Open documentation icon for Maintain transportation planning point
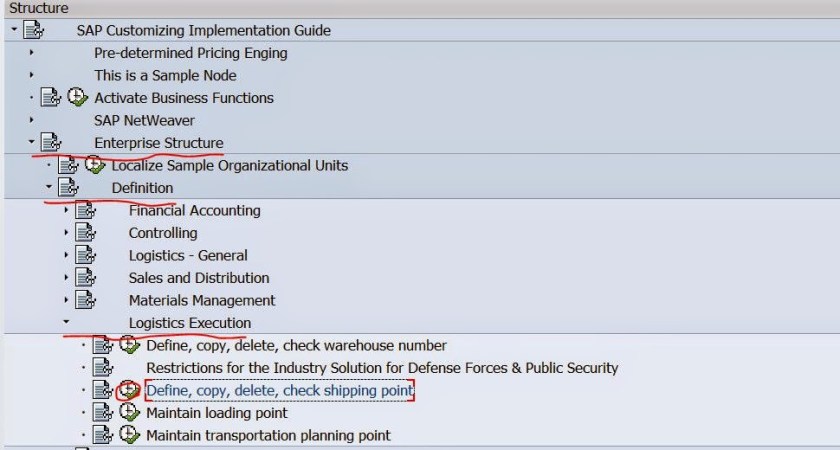The height and width of the screenshot is (450, 840). pyautogui.click(x=103, y=435)
